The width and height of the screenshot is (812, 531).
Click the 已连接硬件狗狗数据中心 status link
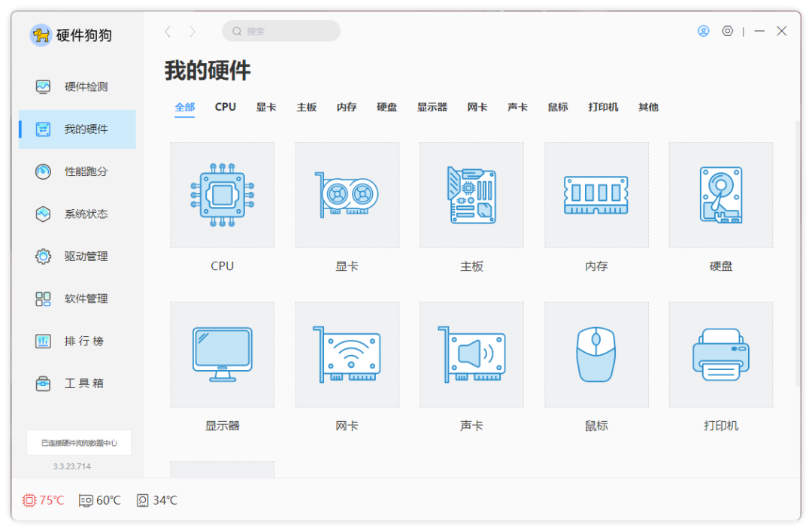click(x=77, y=442)
